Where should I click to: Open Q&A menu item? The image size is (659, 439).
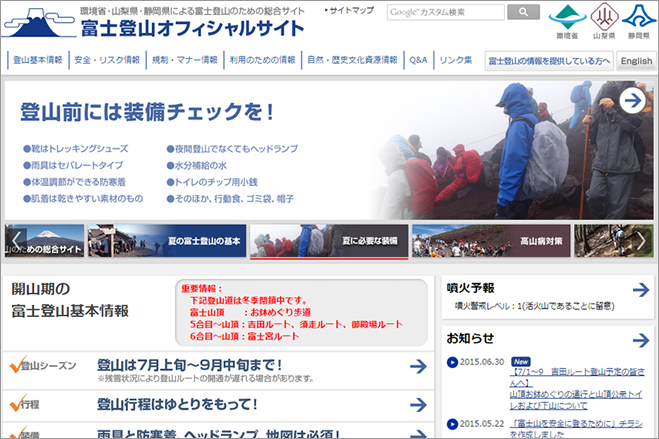(418, 60)
